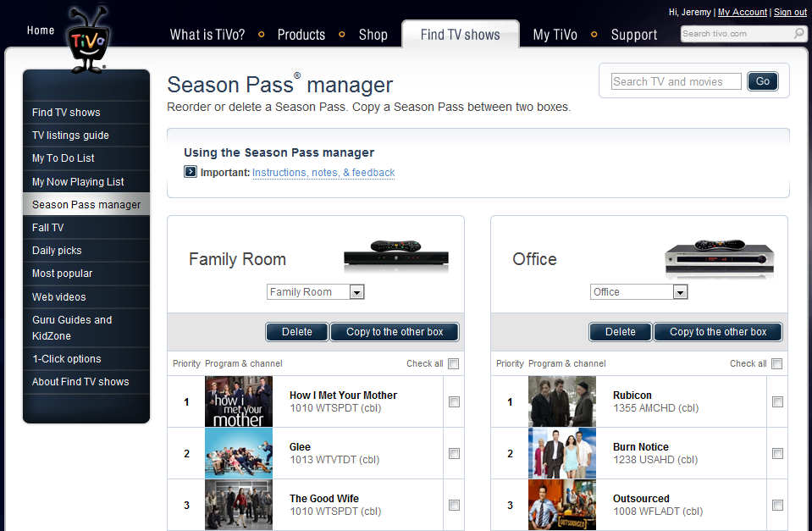Check all Family Room season passes

tap(454, 363)
